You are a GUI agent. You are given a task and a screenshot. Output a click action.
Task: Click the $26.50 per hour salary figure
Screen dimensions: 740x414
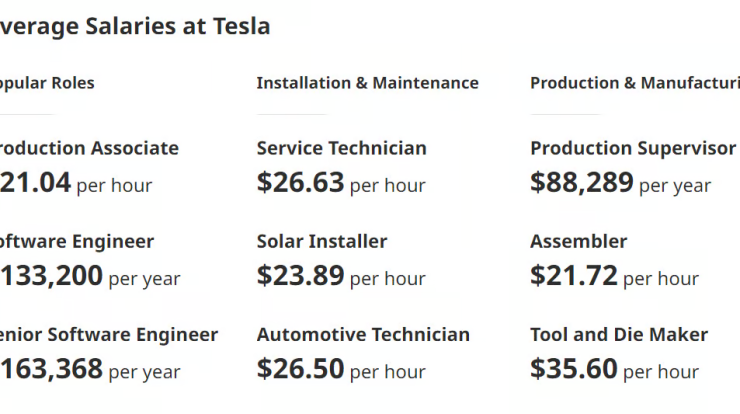[341, 369]
